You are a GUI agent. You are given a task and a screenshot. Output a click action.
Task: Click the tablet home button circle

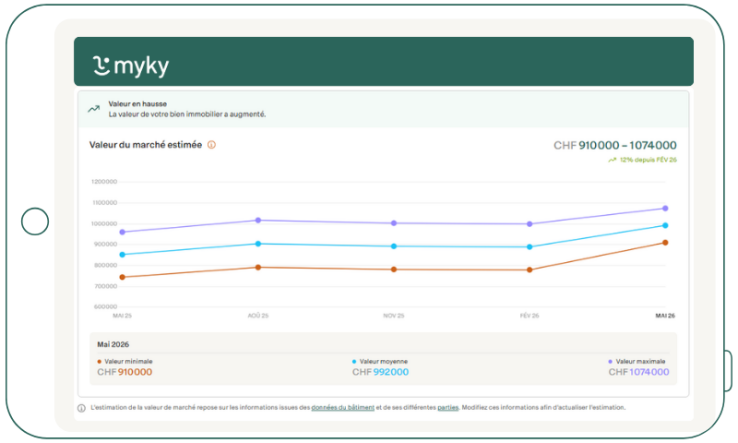pyautogui.click(x=35, y=221)
